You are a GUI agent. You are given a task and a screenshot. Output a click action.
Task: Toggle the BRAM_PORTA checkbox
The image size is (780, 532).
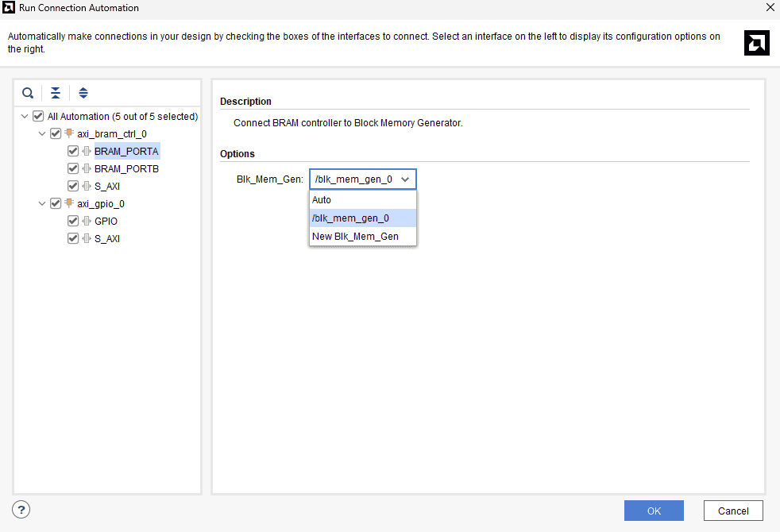tap(73, 152)
